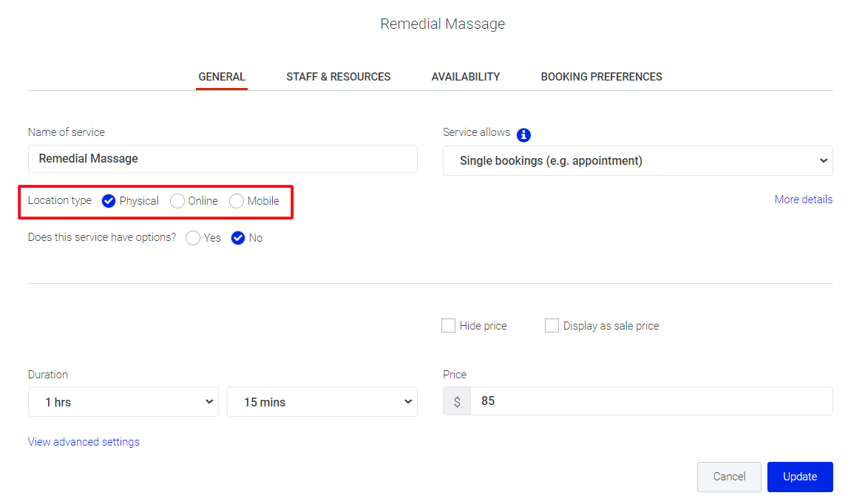
Task: Set service options to Yes
Action: tap(193, 238)
